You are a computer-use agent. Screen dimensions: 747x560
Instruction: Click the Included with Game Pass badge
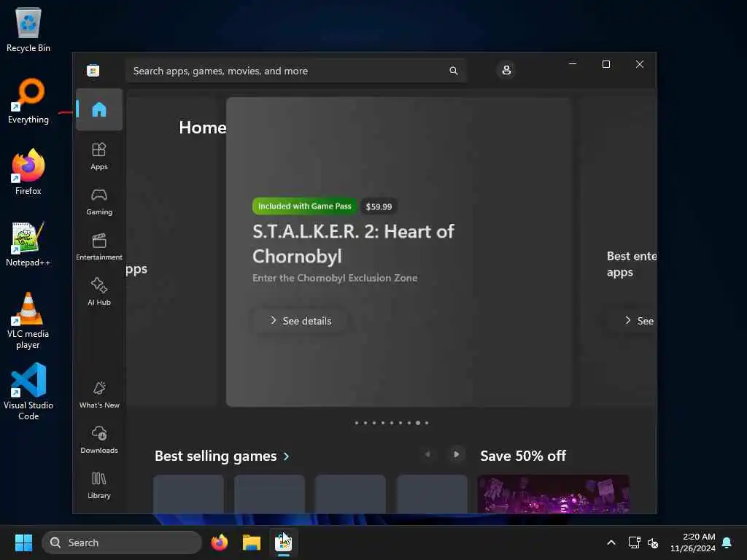coord(304,206)
